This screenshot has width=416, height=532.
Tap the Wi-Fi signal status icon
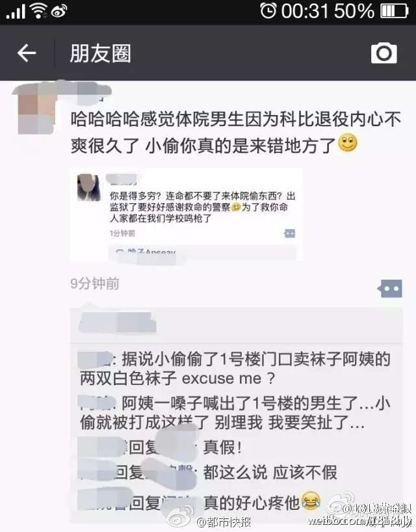click(38, 10)
